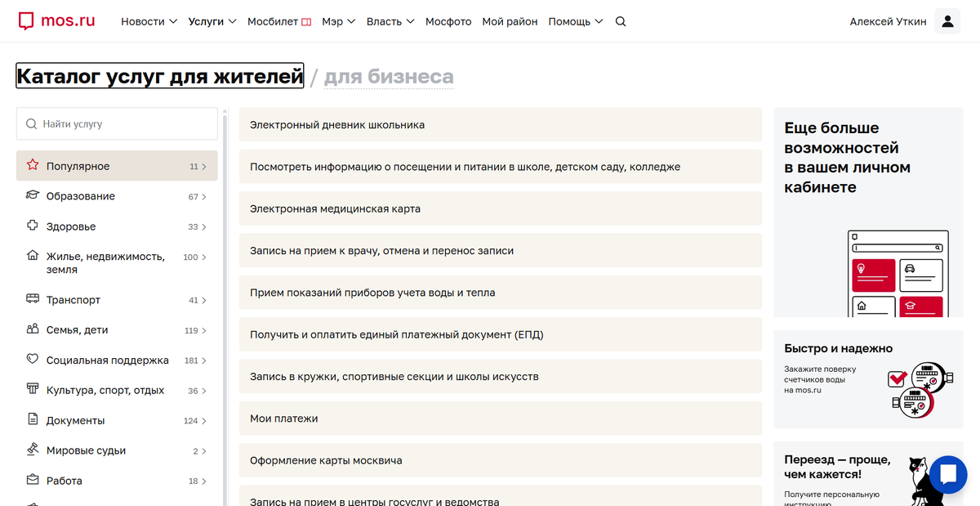Open Электронная медицинская карта service
Viewport: 980px width, 506px height.
pyautogui.click(x=501, y=208)
